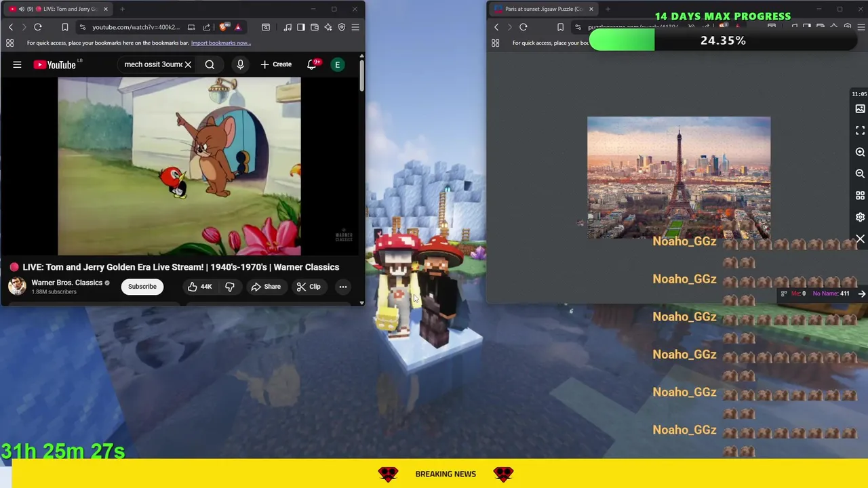Dislike the Tom and Jerry video

click(x=230, y=287)
